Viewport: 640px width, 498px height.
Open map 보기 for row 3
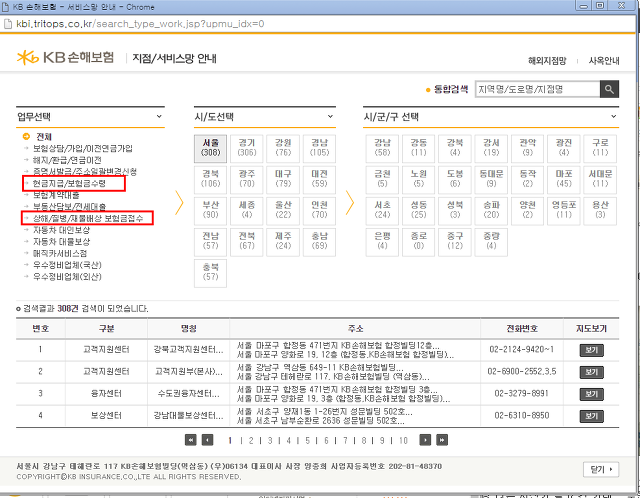click(x=591, y=394)
